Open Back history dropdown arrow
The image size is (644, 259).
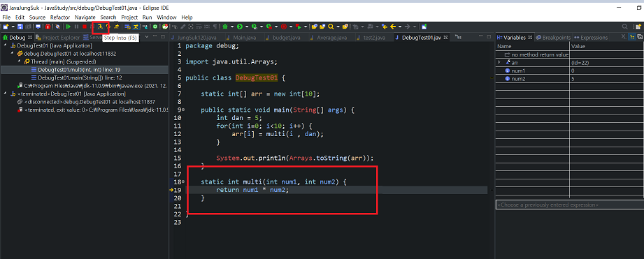400,27
